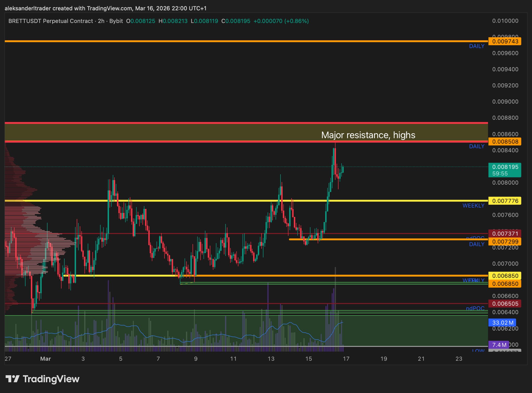Image resolution: width=532 pixels, height=393 pixels.
Task: Select the orange 0.008508 daily price label
Action: pyautogui.click(x=505, y=142)
